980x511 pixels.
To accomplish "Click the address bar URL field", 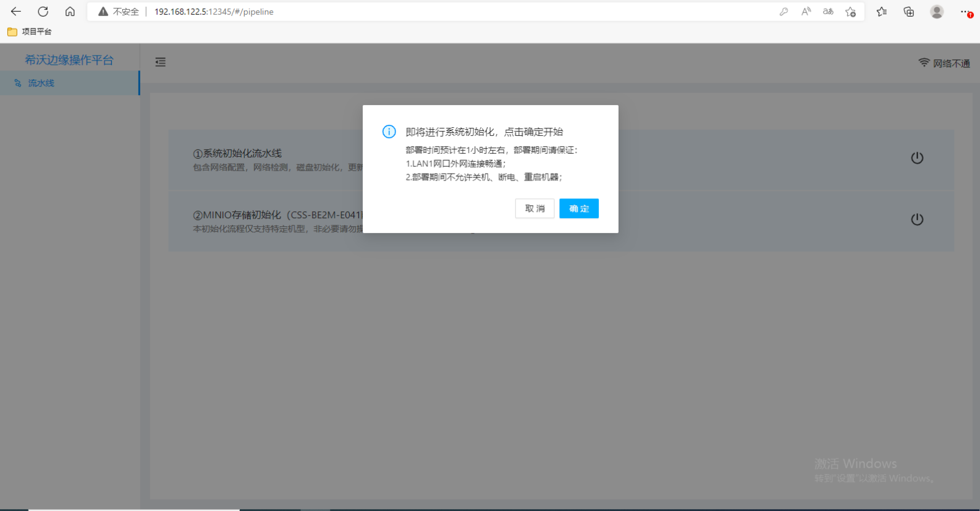I will pos(433,12).
